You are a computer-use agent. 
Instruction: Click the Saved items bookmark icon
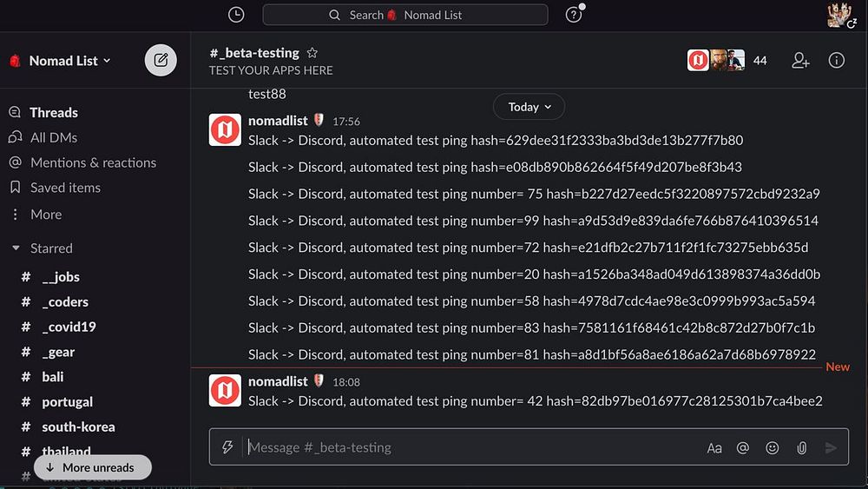15,188
